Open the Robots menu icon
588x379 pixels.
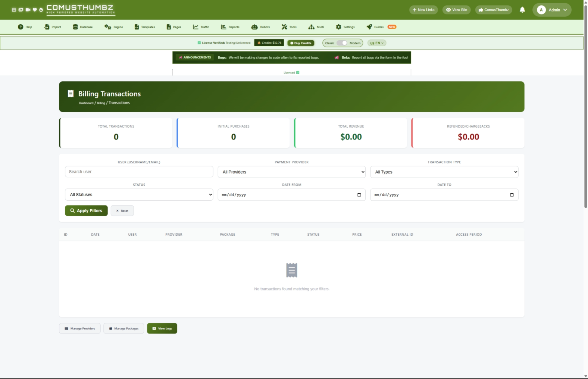[254, 27]
